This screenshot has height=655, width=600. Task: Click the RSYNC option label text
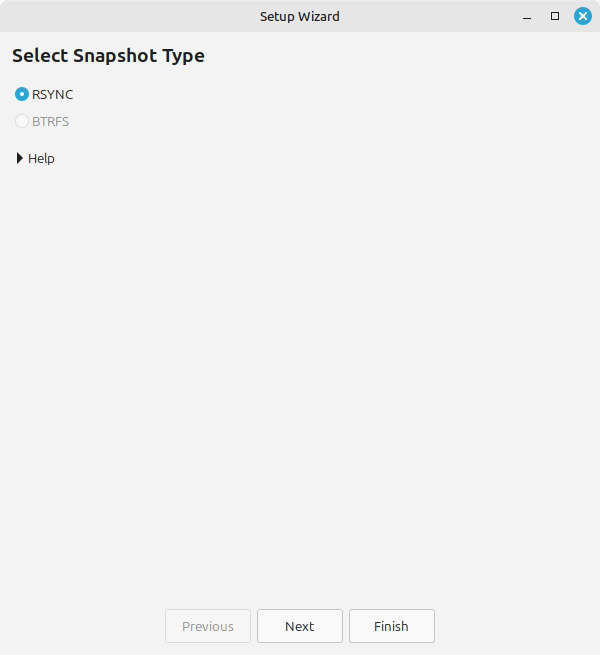(x=53, y=95)
